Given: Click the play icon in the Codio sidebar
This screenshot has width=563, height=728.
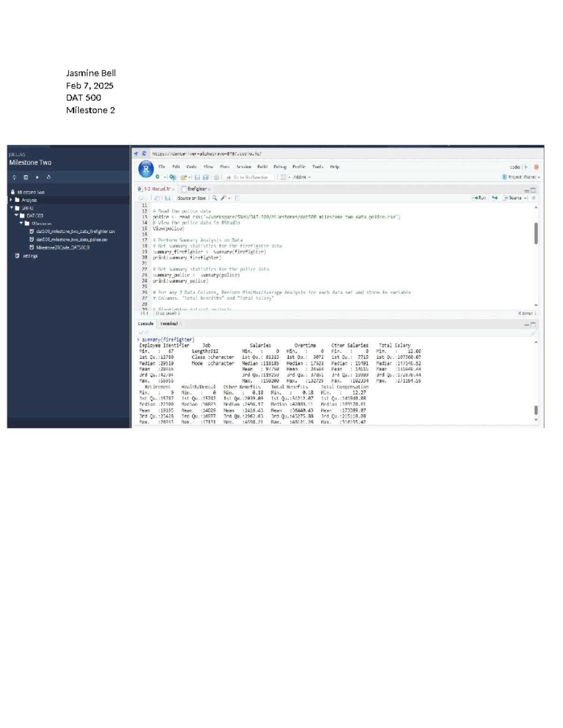Looking at the screenshot, I should pyautogui.click(x=37, y=178).
